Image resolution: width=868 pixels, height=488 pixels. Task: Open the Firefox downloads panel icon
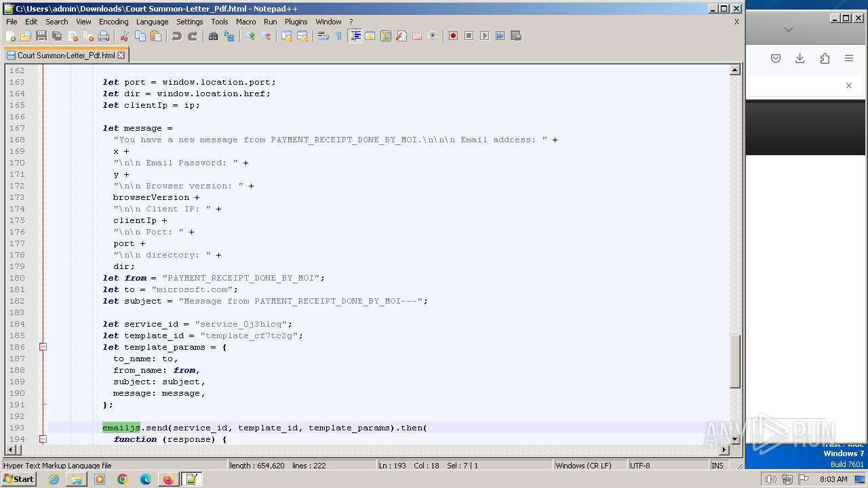800,58
